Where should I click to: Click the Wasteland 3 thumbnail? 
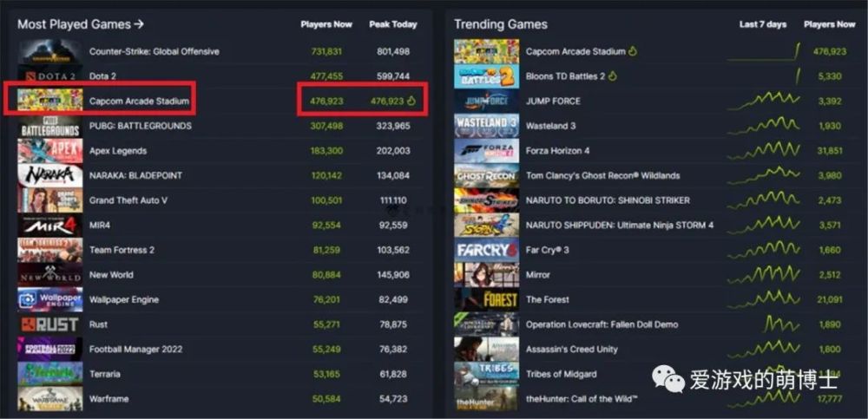pyautogui.click(x=487, y=126)
